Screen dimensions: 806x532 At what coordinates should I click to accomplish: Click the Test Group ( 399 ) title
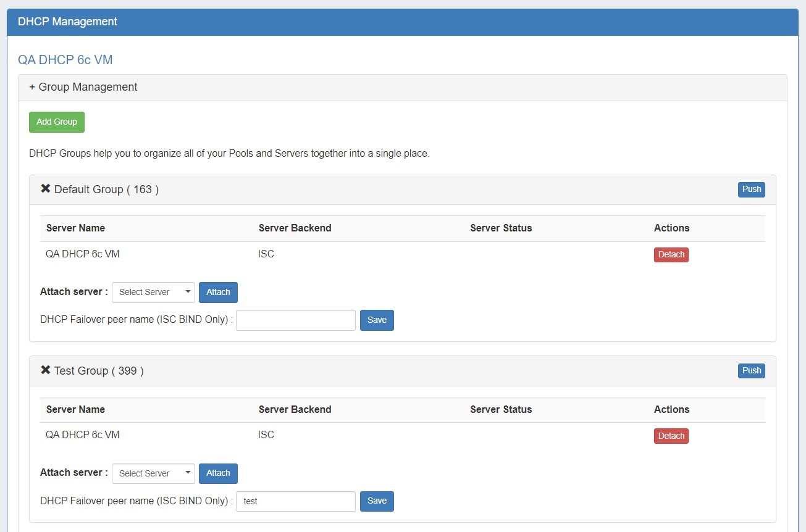(99, 371)
